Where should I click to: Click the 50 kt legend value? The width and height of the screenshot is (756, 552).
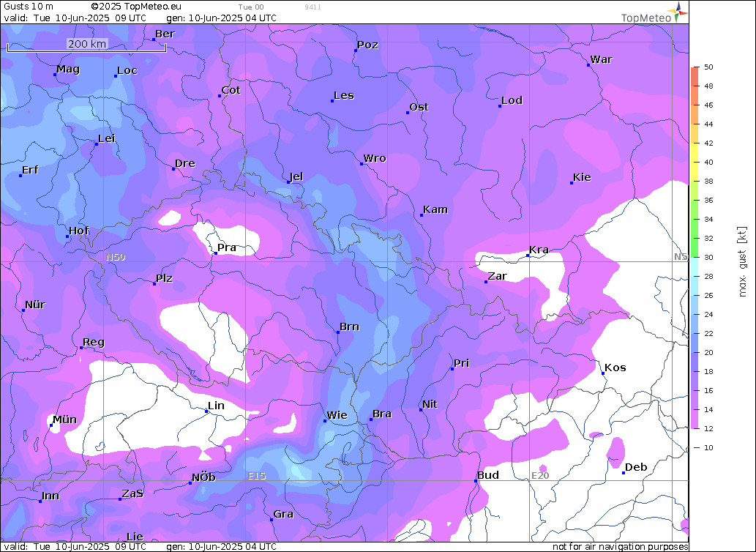(708, 67)
